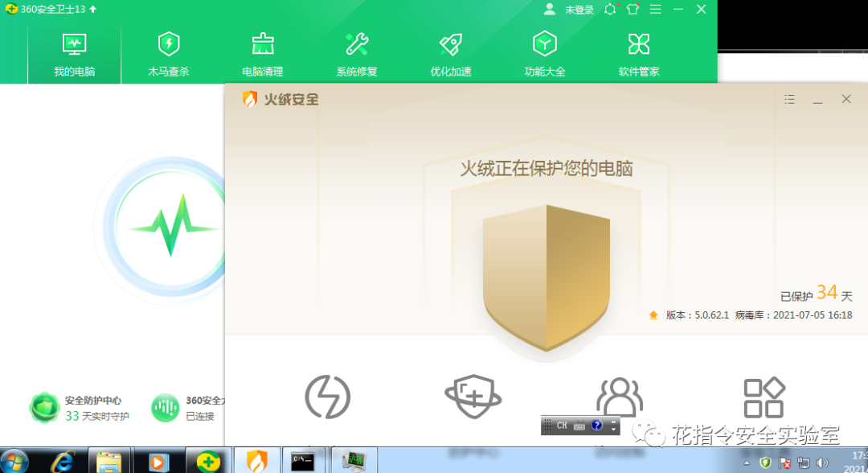Open Windows Explorer folder in taskbar

tap(109, 461)
